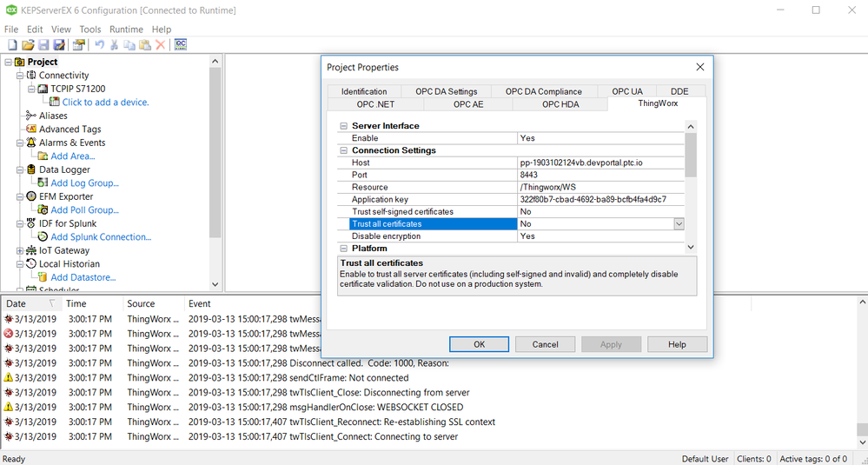Click the New Project toolbar icon
The height and width of the screenshot is (465, 868).
[12, 45]
